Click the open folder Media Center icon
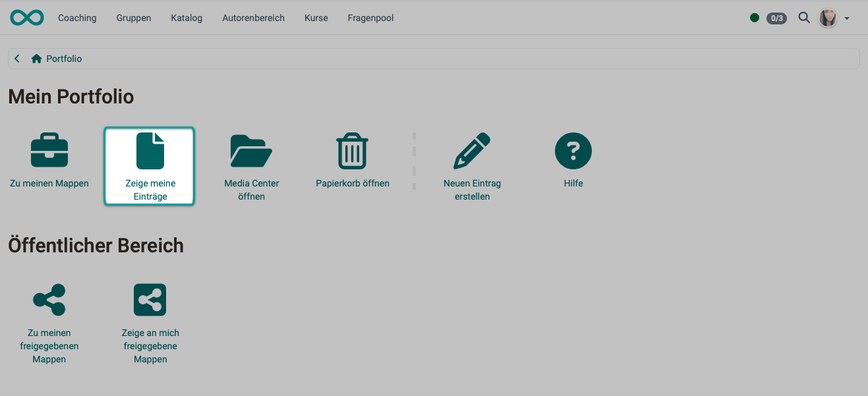 tap(251, 151)
